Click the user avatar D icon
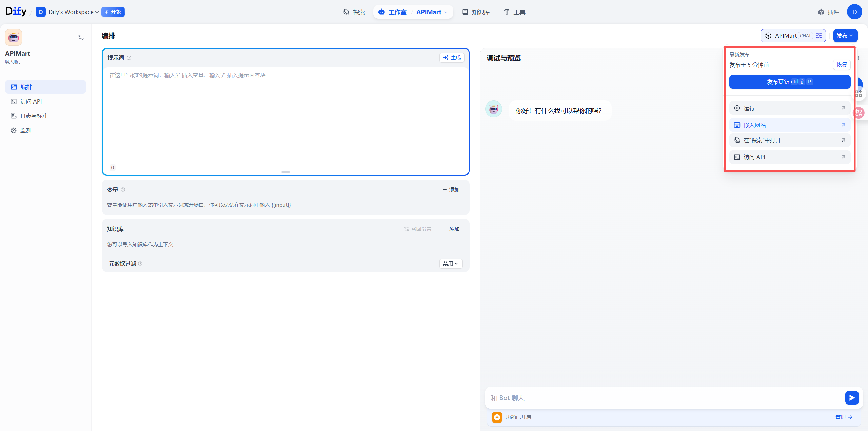This screenshot has width=868, height=431. 854,12
